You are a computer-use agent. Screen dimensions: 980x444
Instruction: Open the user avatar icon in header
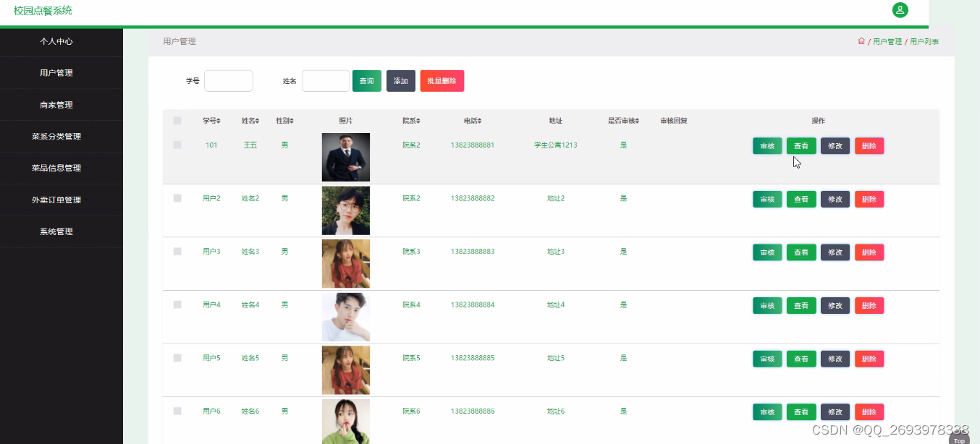[x=900, y=10]
